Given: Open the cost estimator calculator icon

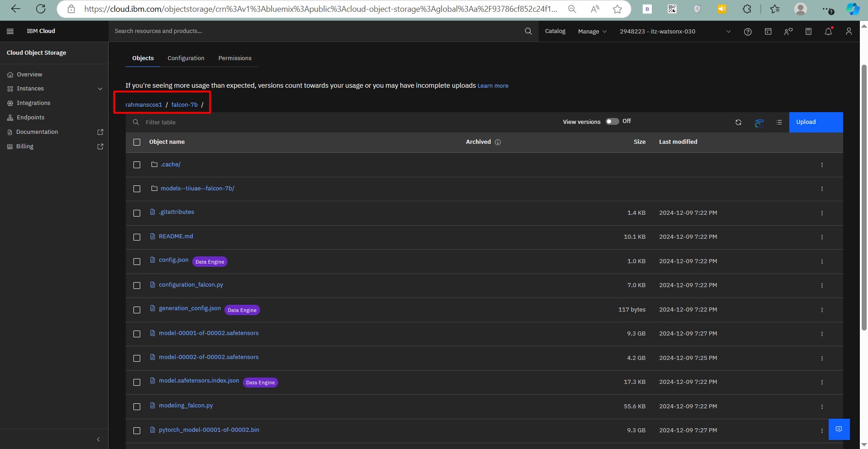Looking at the screenshot, I should [808, 32].
